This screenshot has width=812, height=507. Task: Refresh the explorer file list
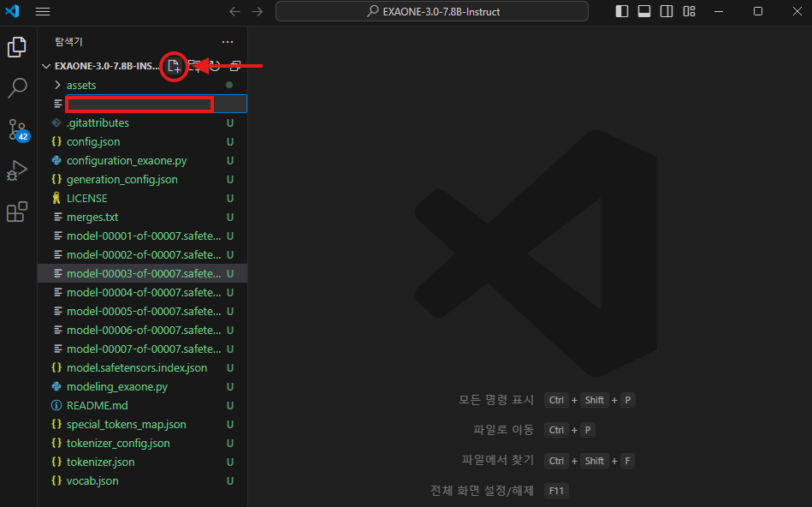click(215, 66)
